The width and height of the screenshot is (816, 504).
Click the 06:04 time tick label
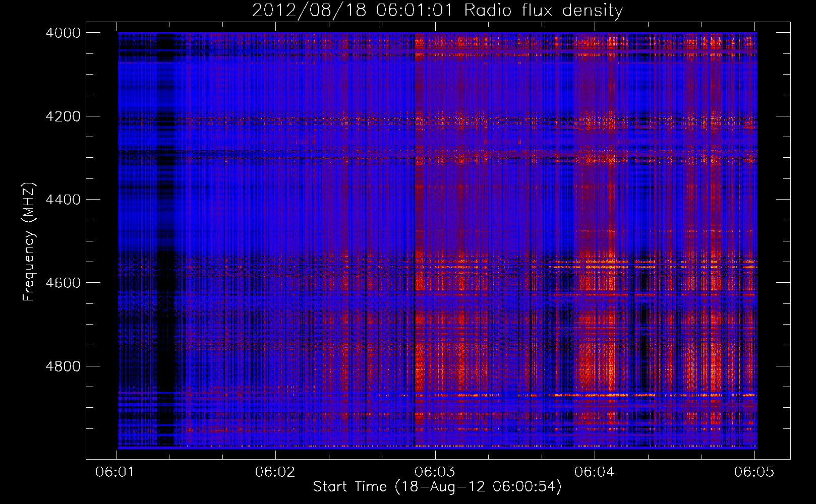[595, 472]
